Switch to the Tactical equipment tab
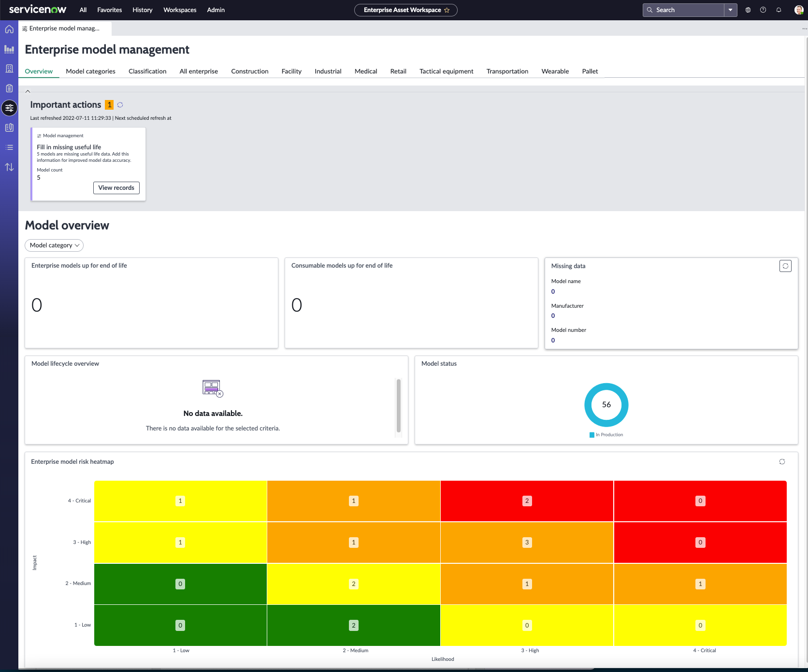 click(x=447, y=71)
